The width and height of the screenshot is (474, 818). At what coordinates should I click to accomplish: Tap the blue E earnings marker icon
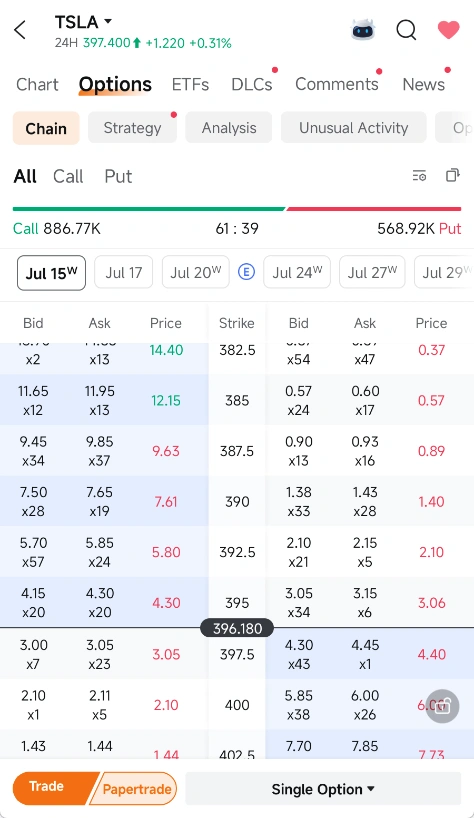coord(246,272)
